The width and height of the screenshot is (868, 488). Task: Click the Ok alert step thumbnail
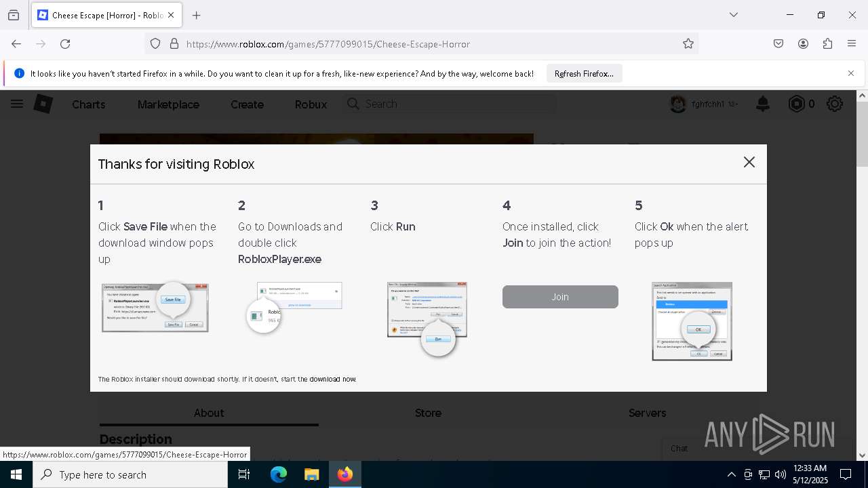(x=692, y=321)
